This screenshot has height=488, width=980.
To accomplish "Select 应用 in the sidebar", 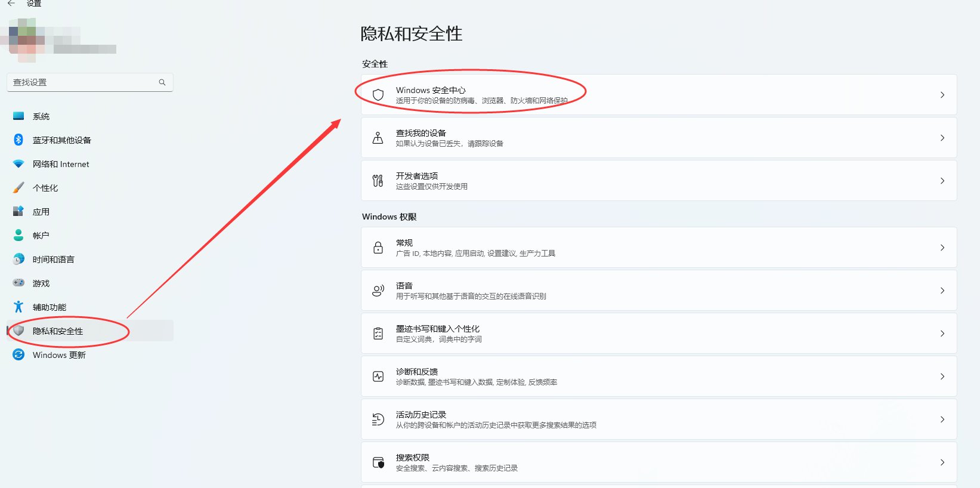I will (90, 212).
